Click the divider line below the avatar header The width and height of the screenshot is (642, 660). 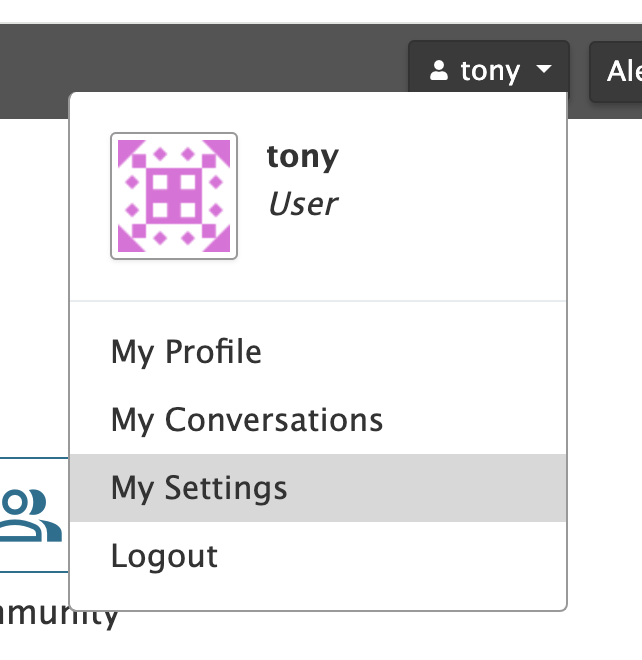318,301
